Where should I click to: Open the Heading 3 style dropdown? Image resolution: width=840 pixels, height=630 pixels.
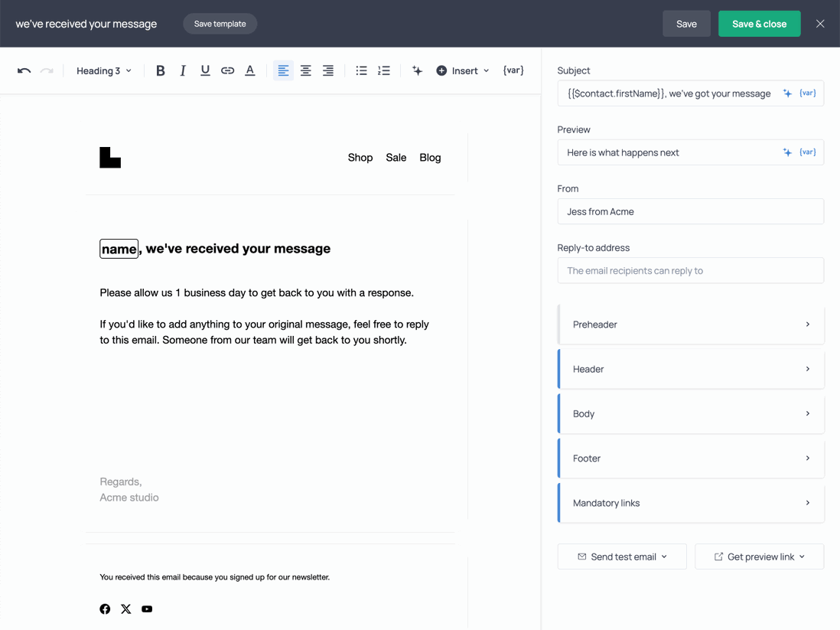click(x=103, y=70)
